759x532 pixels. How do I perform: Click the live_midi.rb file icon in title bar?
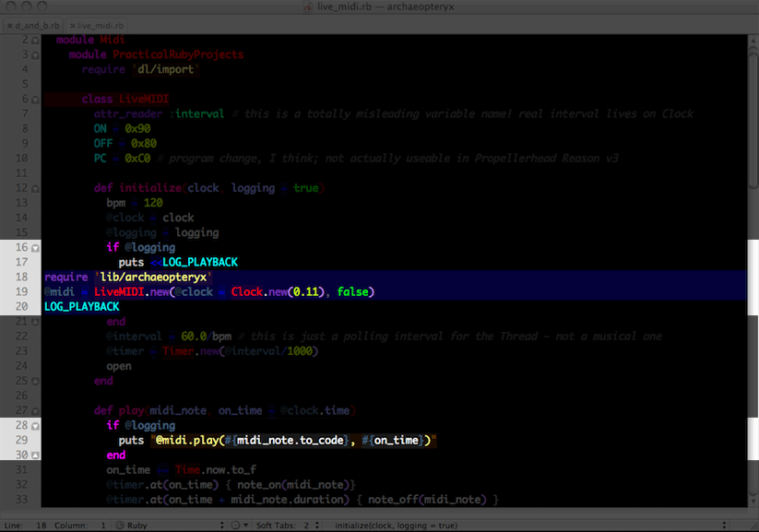308,6
